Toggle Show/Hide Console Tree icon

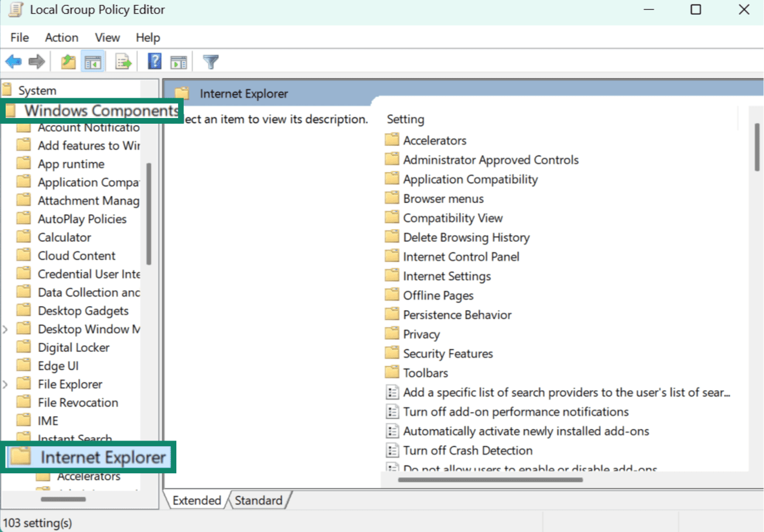93,62
